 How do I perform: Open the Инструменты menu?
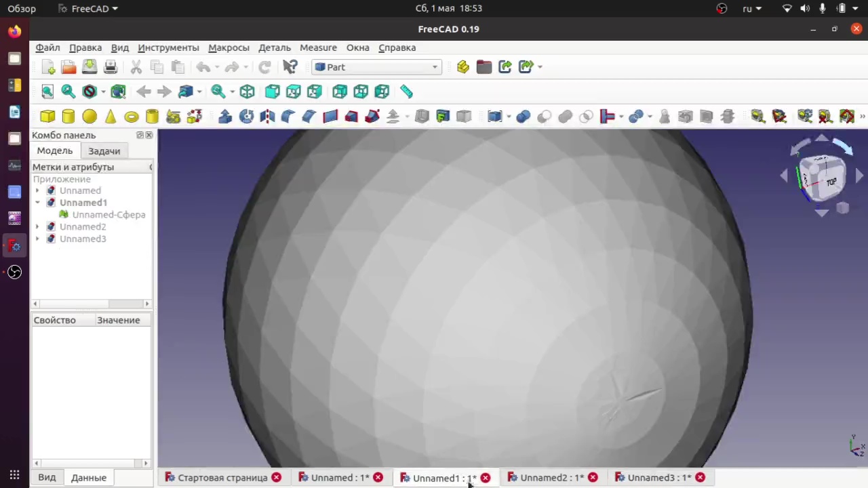(168, 47)
